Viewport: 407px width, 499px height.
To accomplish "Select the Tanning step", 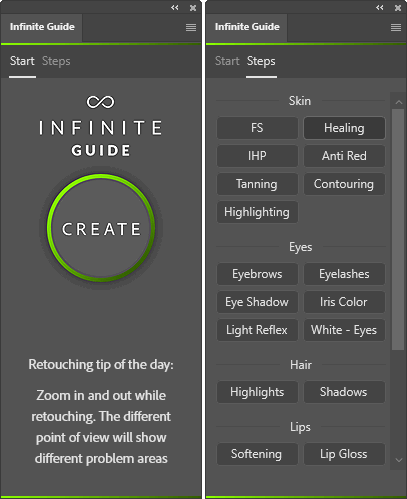I will [257, 184].
